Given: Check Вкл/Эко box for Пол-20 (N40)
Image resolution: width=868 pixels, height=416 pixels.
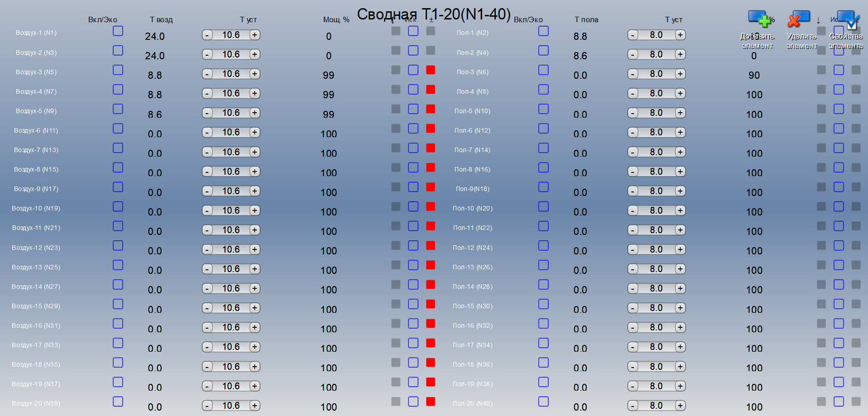Looking at the screenshot, I should (x=543, y=402).
